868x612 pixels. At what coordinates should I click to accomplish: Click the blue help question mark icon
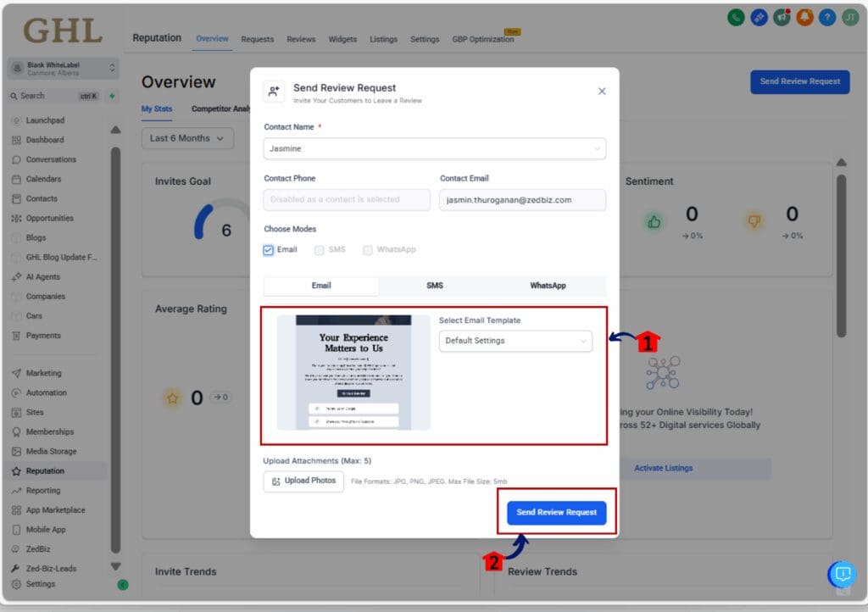coord(827,17)
